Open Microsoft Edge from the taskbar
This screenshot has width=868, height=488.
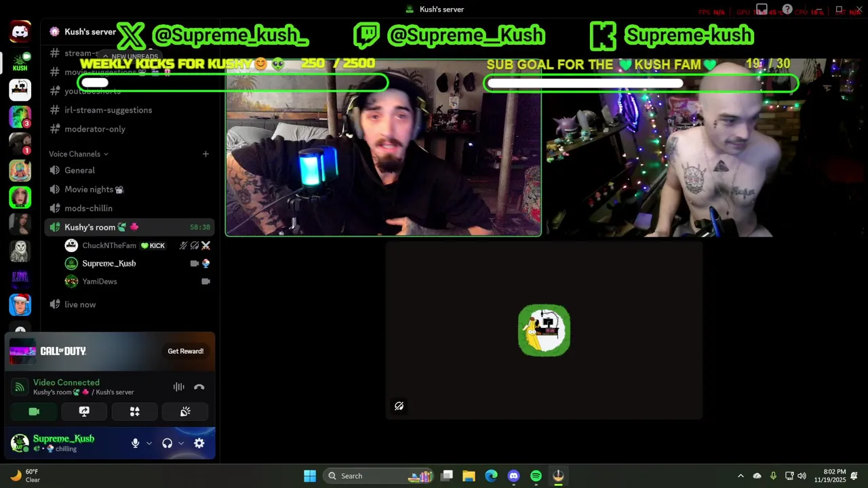pos(491,476)
